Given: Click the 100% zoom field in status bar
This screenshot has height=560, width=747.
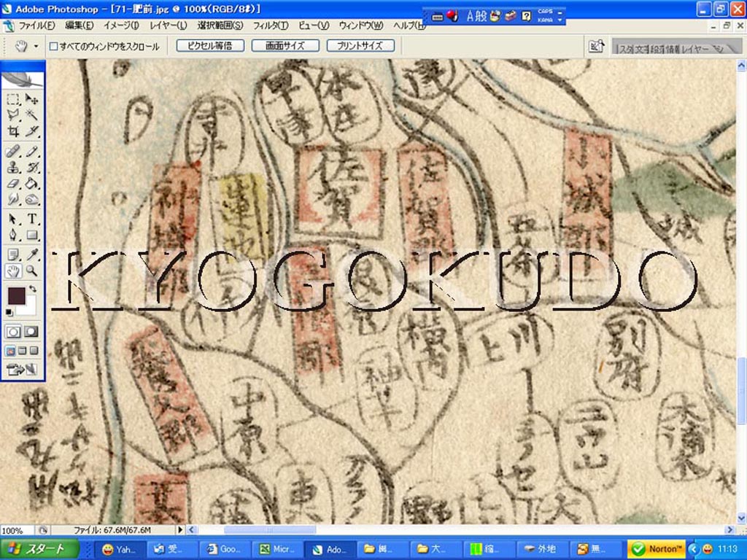Looking at the screenshot, I should [16, 530].
